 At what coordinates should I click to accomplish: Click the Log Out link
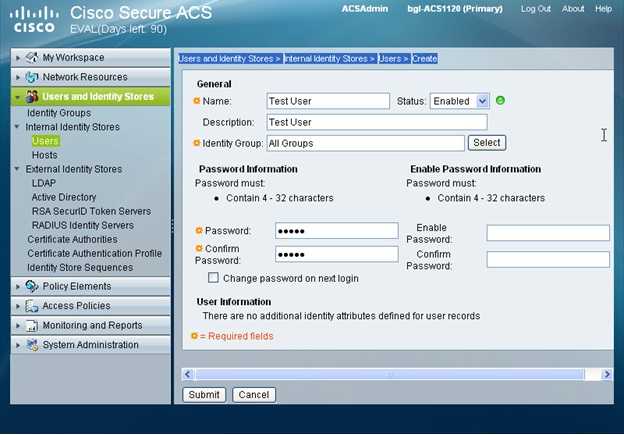tap(536, 9)
